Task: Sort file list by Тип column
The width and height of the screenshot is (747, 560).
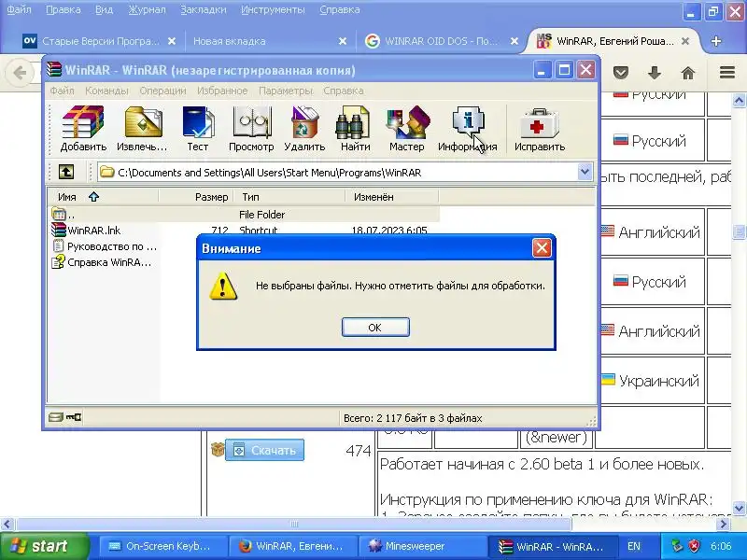Action: [289, 197]
